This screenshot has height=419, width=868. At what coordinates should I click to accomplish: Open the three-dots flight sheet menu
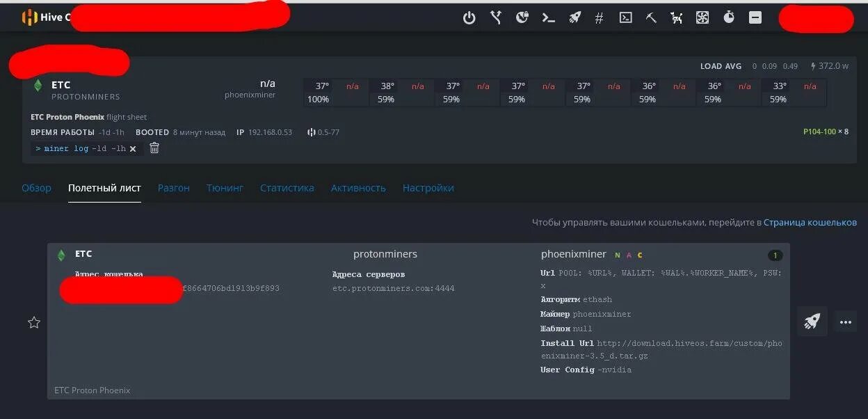coord(846,322)
